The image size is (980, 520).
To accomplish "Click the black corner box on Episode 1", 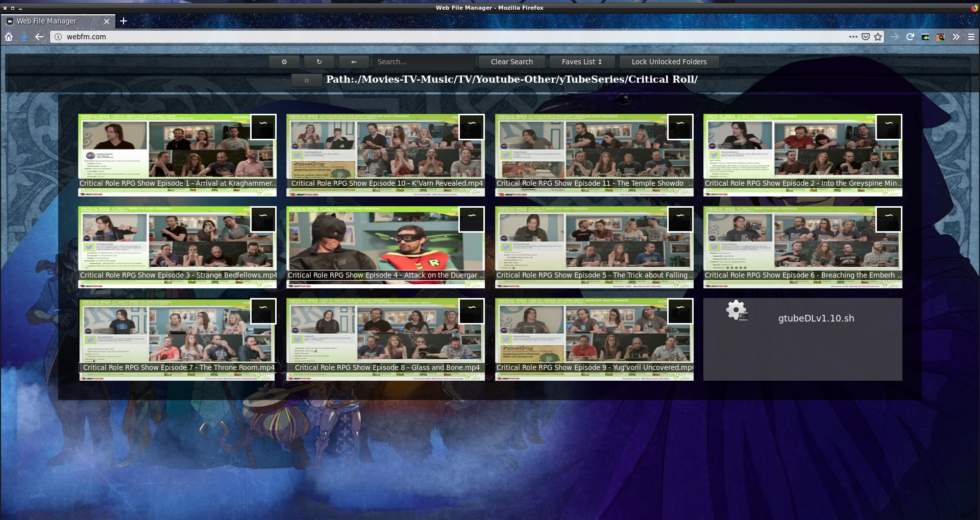I will point(263,127).
